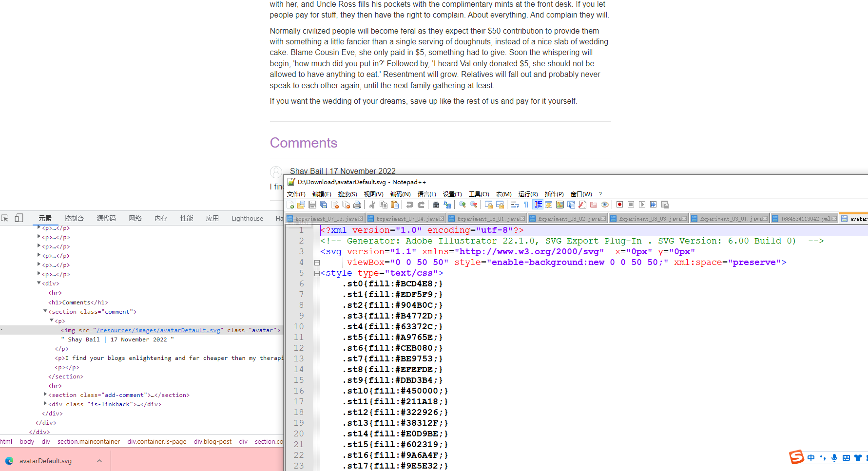Collapse the style block fold on line 5
The image size is (868, 471).
(x=317, y=273)
